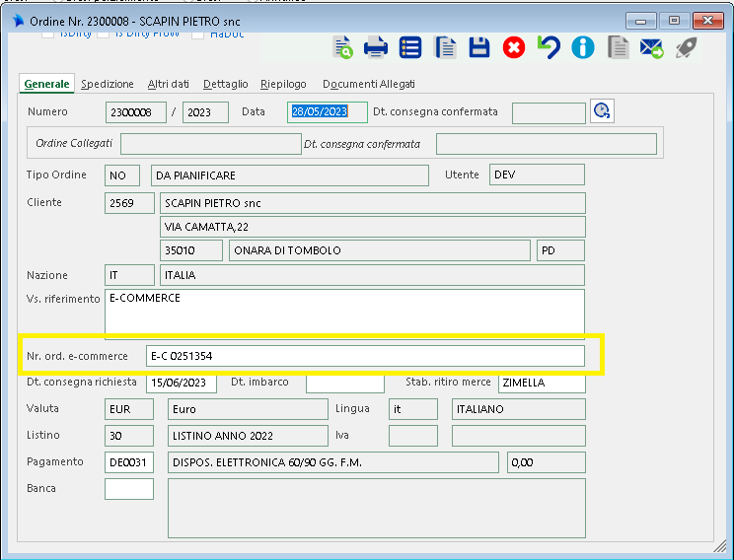Click the Cliente code field 2569
The height and width of the screenshot is (560, 734).
click(x=129, y=203)
